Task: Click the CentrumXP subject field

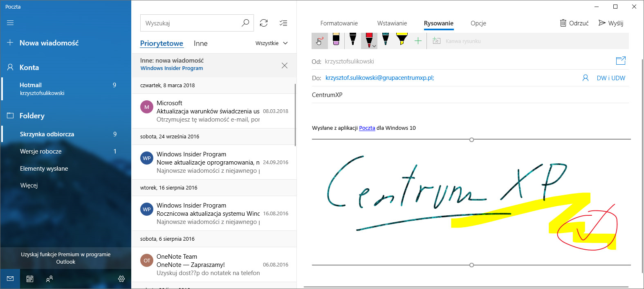Action: click(470, 95)
